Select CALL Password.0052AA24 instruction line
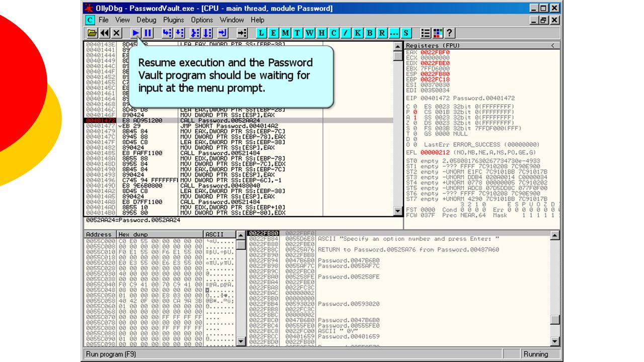Screen dimensions: 644x362 pos(239,121)
